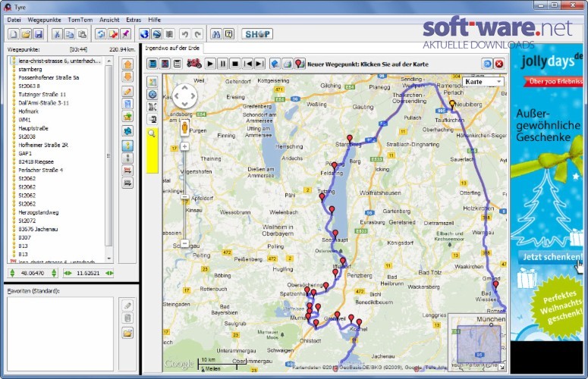Click the map pan control circle
The image size is (588, 379).
(184, 96)
